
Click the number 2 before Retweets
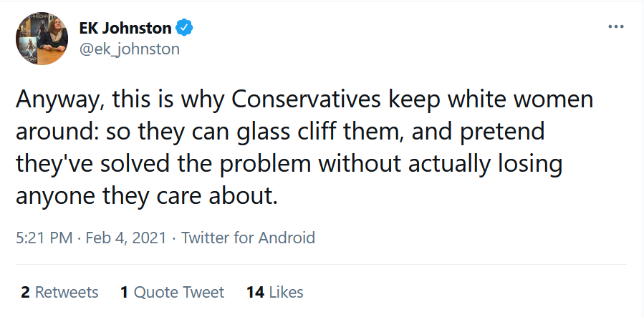coord(25,292)
